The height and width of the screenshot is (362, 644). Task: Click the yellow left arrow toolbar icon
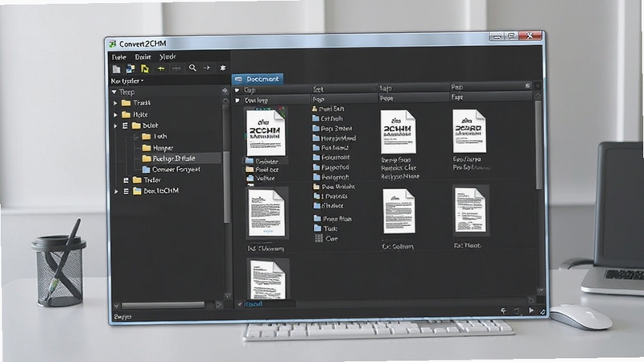click(161, 68)
